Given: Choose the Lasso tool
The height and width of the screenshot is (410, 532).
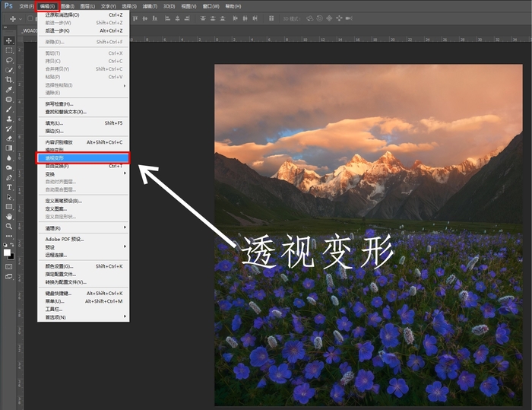Looking at the screenshot, I should (x=9, y=60).
